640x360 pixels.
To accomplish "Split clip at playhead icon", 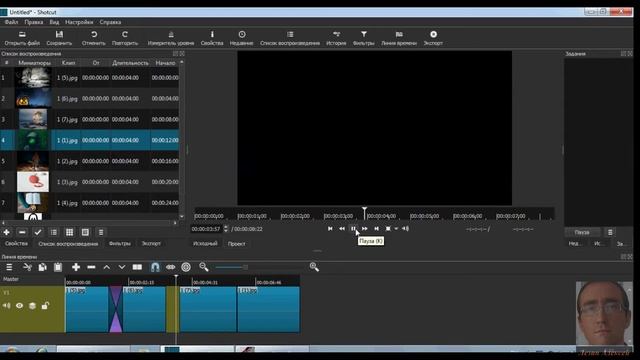I will (137, 267).
